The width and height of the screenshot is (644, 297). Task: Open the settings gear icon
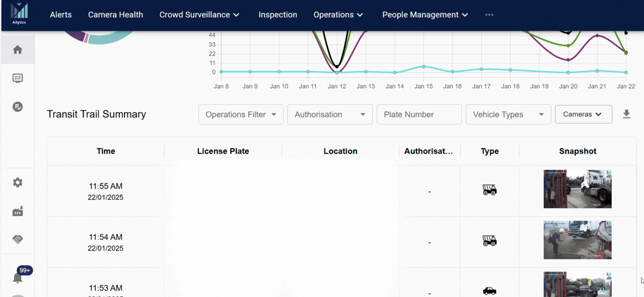click(x=18, y=183)
